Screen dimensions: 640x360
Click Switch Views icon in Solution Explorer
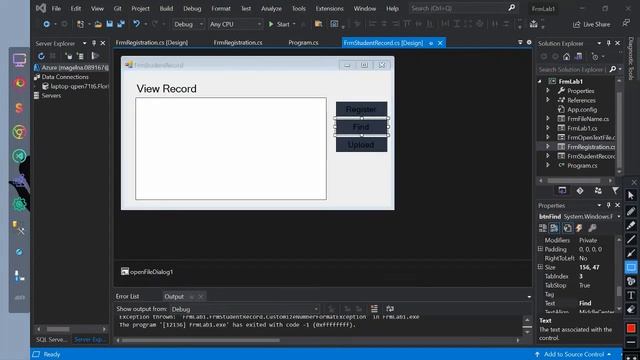pyautogui.click(x=579, y=56)
